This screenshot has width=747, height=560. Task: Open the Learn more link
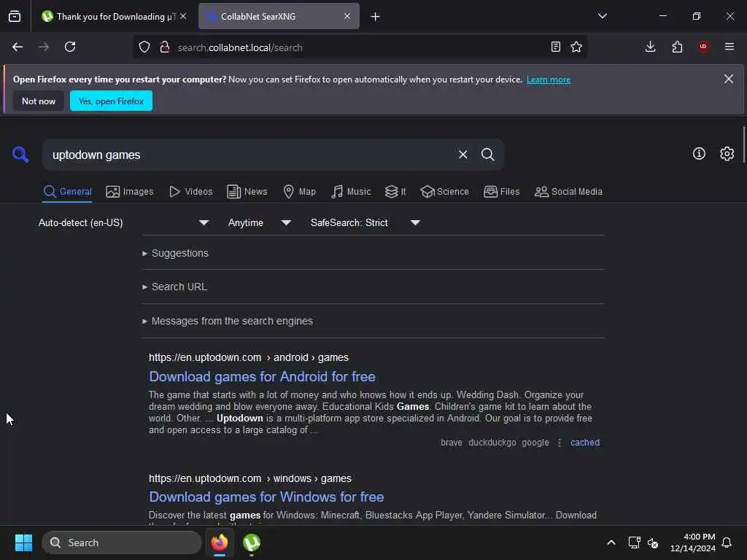pyautogui.click(x=549, y=79)
